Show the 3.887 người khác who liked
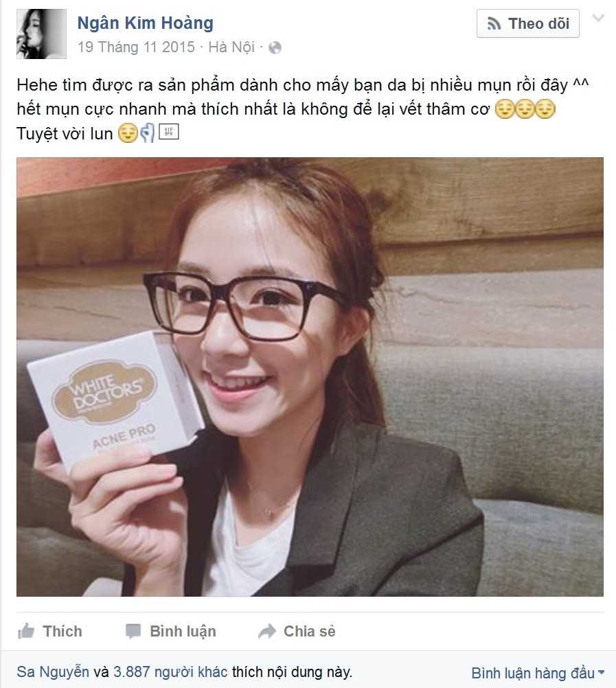Image resolution: width=616 pixels, height=688 pixels. coord(170,672)
